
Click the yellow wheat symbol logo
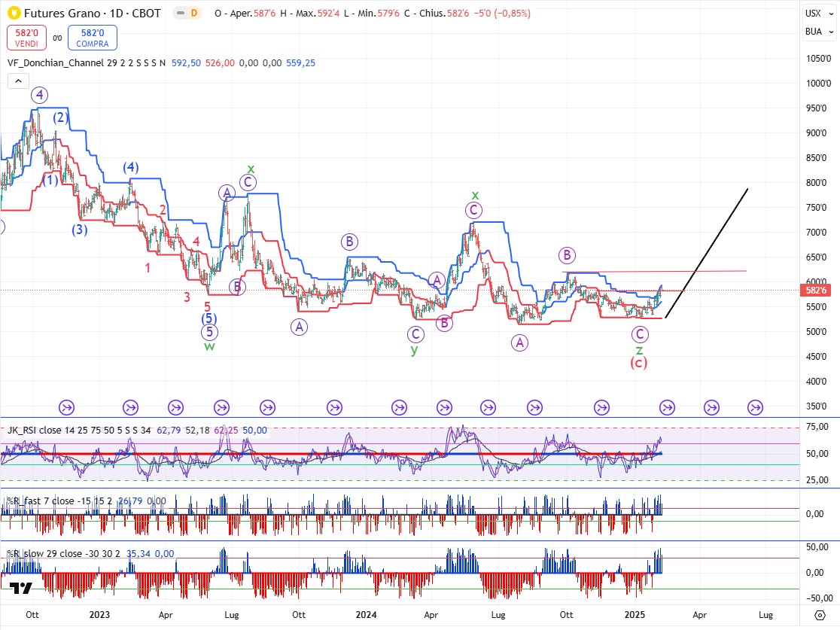pyautogui.click(x=14, y=13)
